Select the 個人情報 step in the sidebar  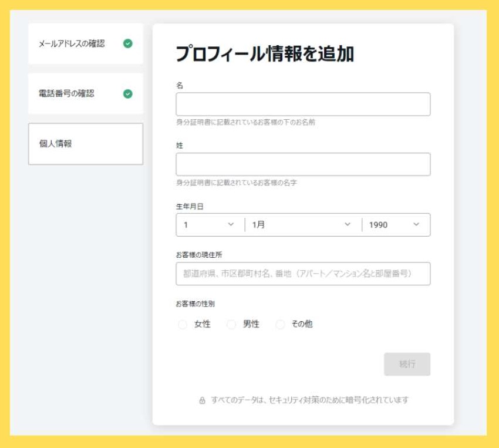[85, 143]
